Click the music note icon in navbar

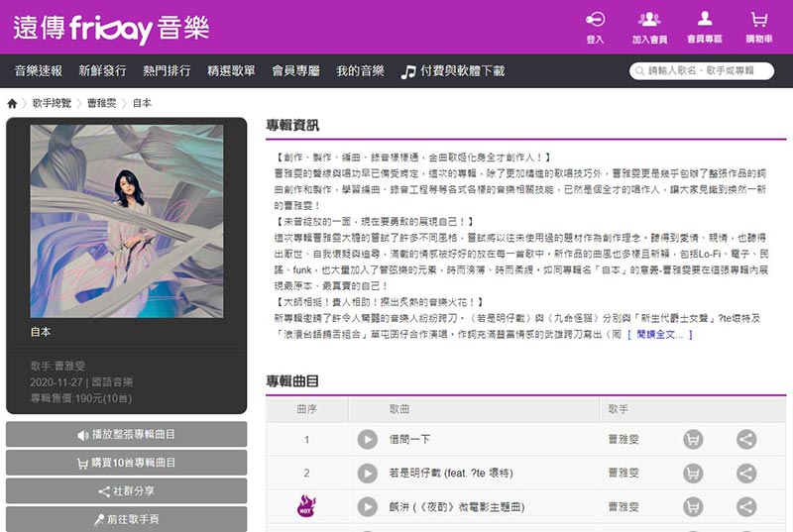[408, 71]
